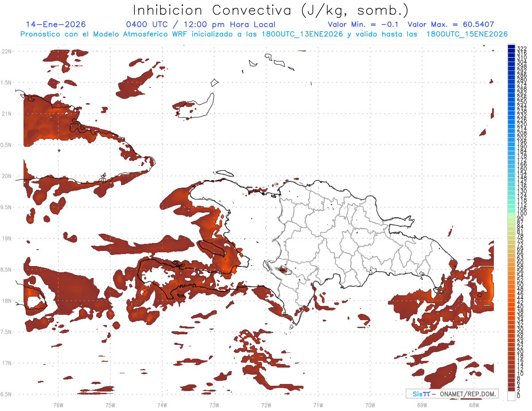The height and width of the screenshot is (411, 532).
Task: Click the '73W' longitude axis label
Action: click(x=214, y=405)
